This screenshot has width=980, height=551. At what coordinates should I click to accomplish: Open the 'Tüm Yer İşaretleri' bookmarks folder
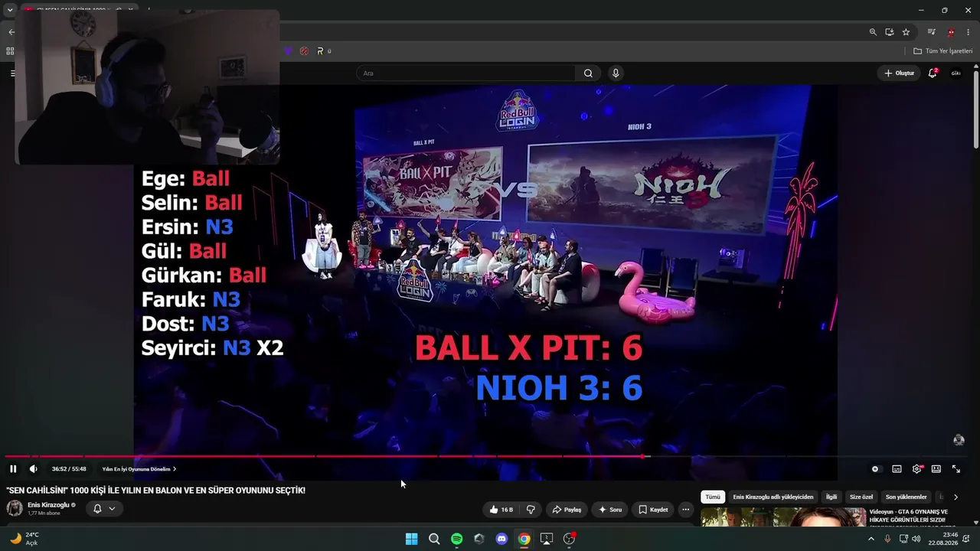[x=943, y=51]
